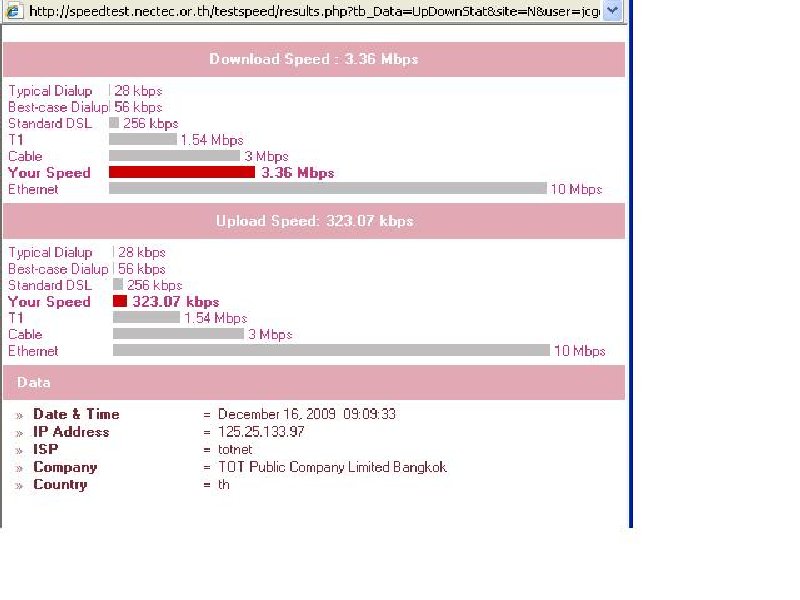
Task: Click download '10 Mbps' Ethernet value
Action: coord(577,189)
